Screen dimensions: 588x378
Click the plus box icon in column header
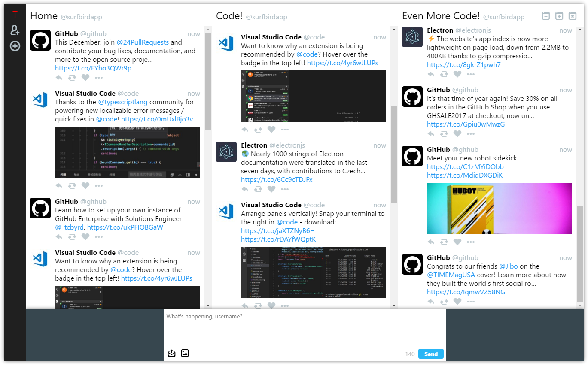pyautogui.click(x=559, y=16)
